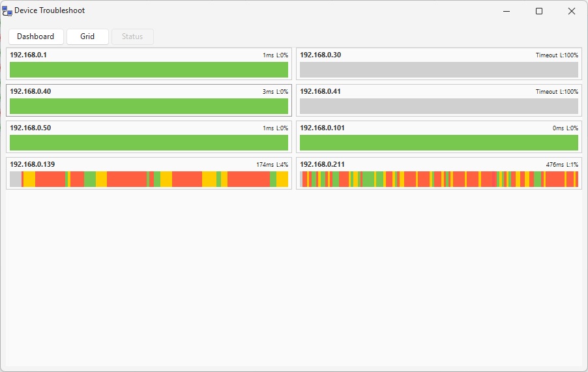Select the 192.168.0.1 device label
The image size is (588, 372).
28,55
